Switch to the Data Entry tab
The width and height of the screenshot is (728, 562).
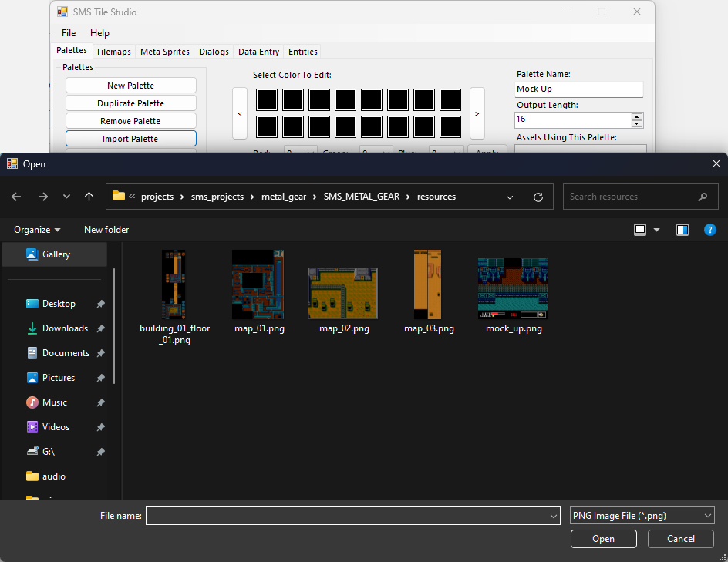(258, 52)
